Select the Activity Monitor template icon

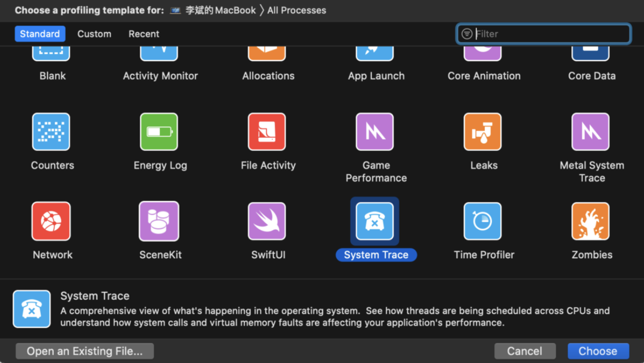(x=159, y=54)
